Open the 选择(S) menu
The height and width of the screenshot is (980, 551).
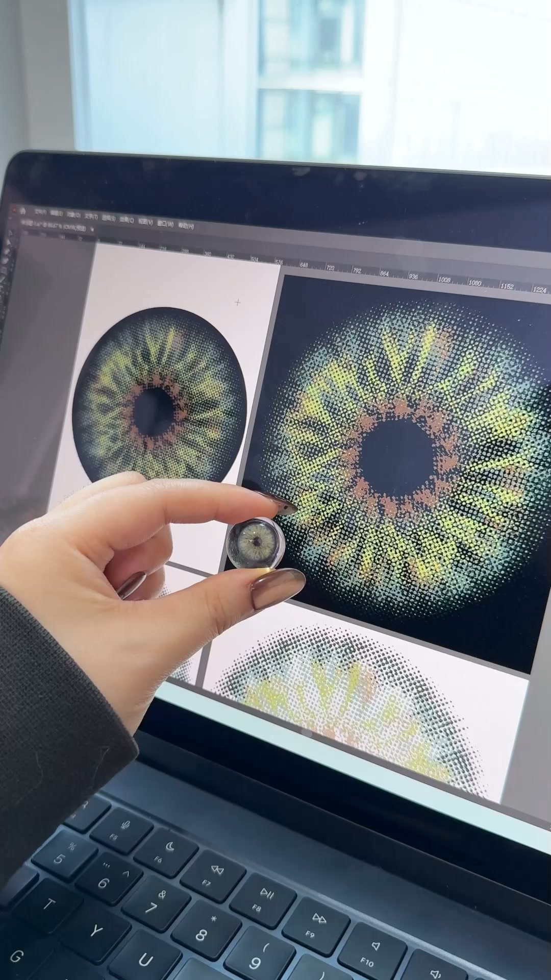click(109, 218)
